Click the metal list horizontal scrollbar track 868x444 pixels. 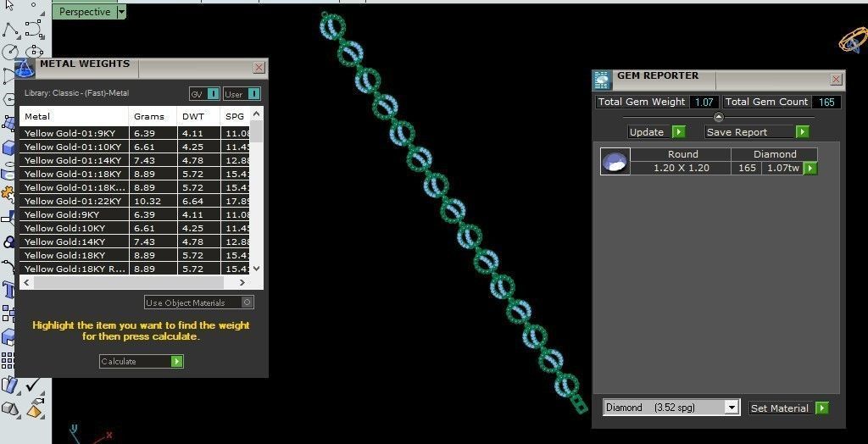(133, 282)
